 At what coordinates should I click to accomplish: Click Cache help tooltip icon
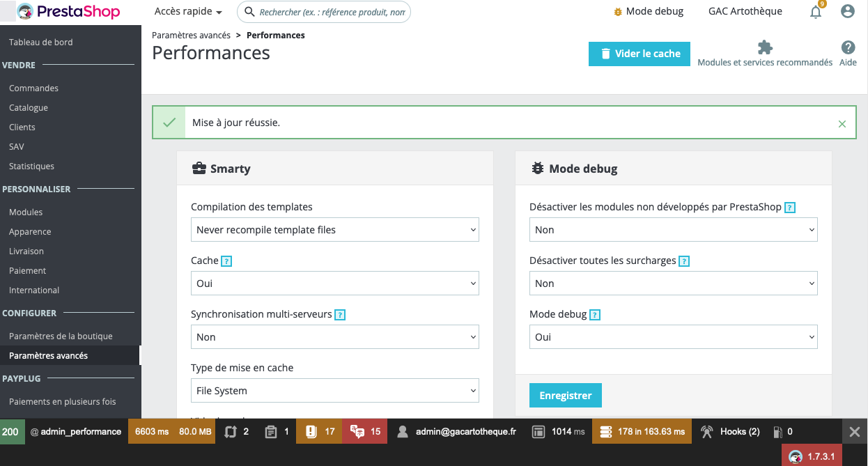click(226, 261)
